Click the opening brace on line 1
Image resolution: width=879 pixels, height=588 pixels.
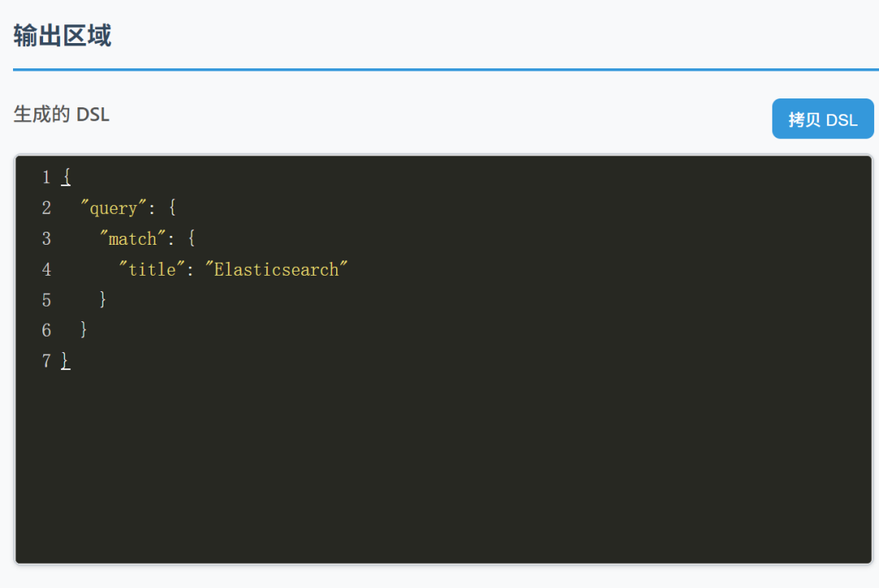[x=66, y=177]
